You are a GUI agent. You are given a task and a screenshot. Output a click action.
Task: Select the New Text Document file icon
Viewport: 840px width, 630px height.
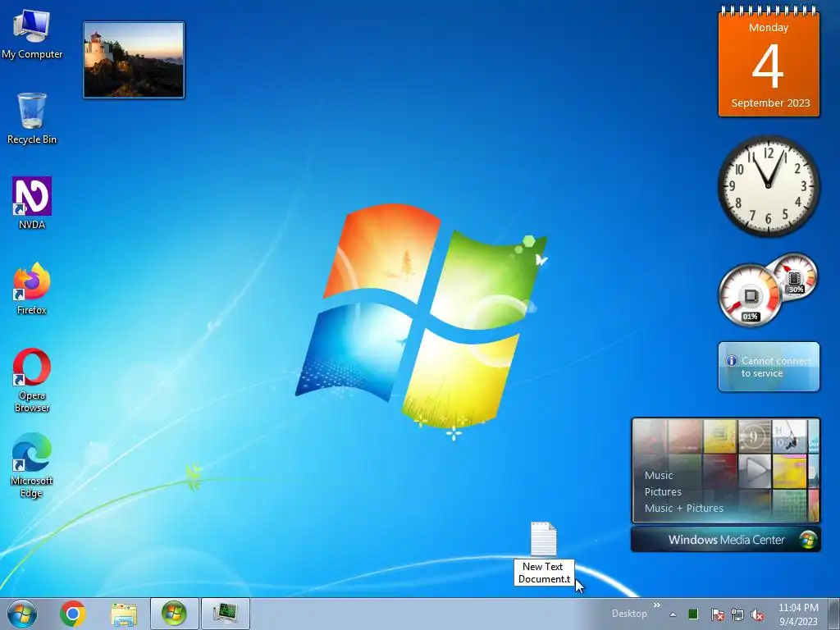point(543,539)
